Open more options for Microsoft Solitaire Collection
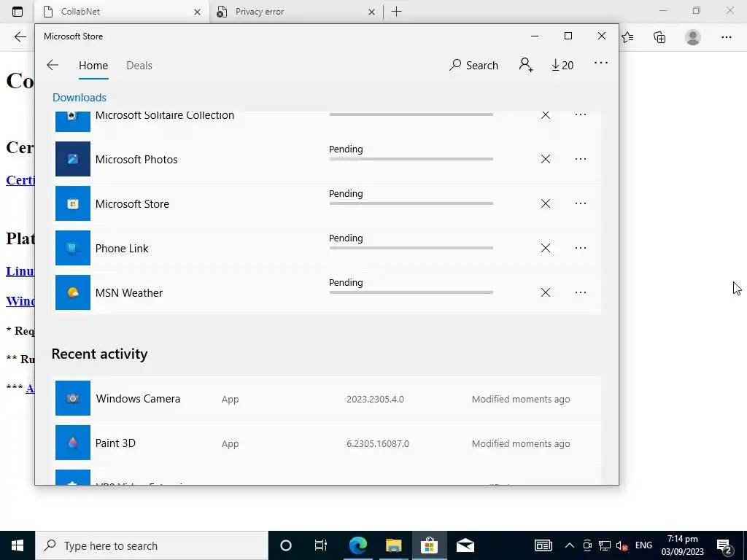Image resolution: width=747 pixels, height=560 pixels. point(580,114)
